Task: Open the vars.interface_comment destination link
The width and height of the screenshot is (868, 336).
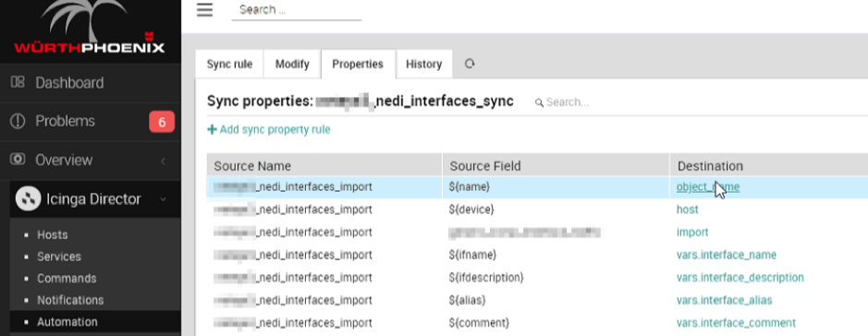Action: (736, 323)
